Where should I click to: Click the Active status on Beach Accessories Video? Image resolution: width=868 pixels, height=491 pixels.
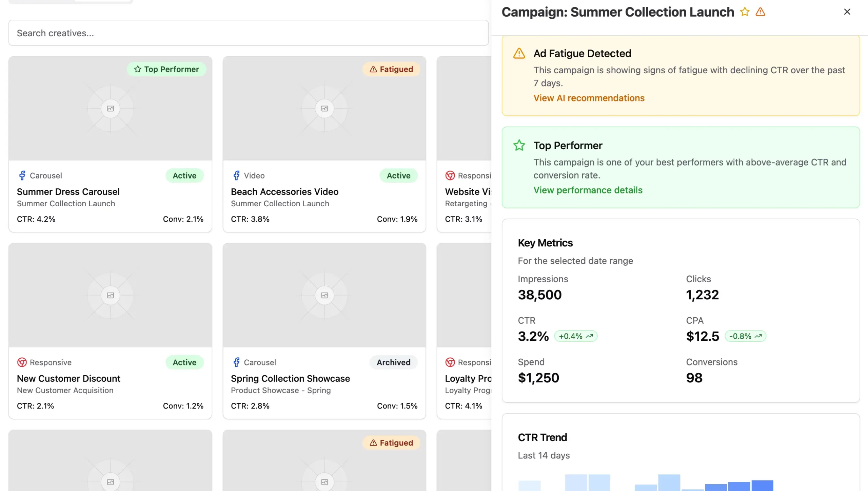point(398,175)
